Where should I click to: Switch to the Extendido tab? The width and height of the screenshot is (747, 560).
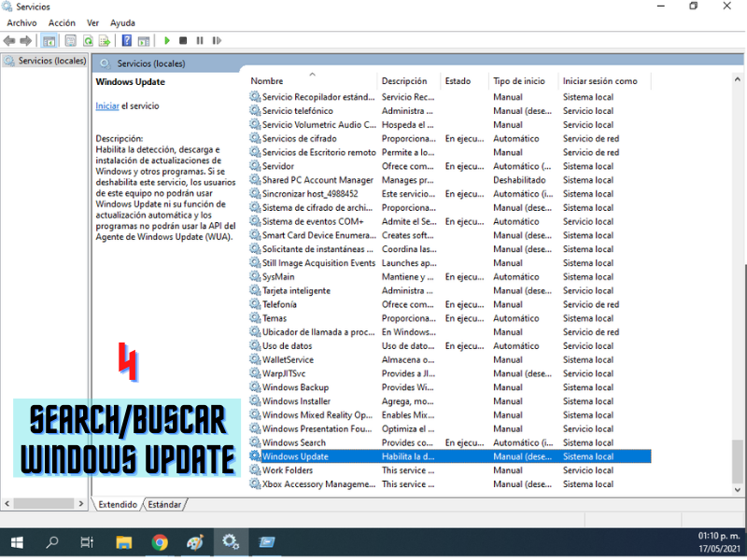(x=118, y=504)
